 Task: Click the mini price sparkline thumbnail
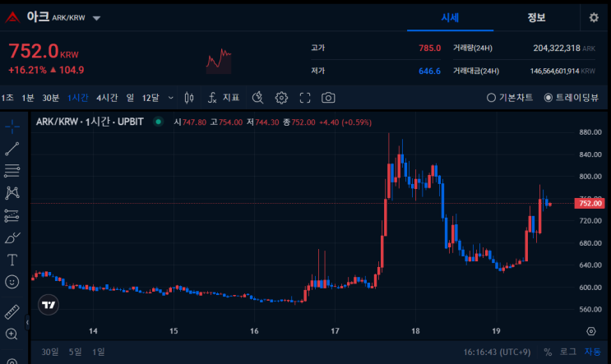click(x=219, y=61)
